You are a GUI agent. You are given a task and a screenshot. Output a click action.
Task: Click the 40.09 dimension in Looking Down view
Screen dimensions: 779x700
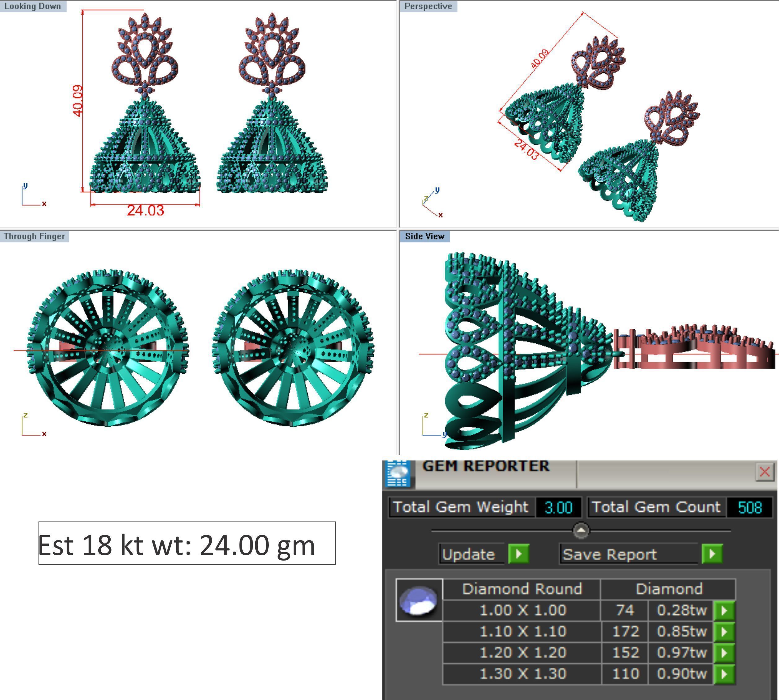pos(77,101)
